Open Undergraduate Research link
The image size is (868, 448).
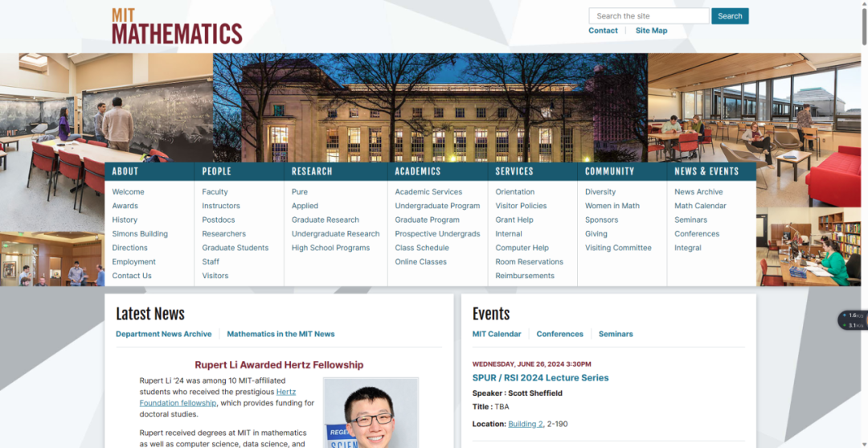click(335, 234)
